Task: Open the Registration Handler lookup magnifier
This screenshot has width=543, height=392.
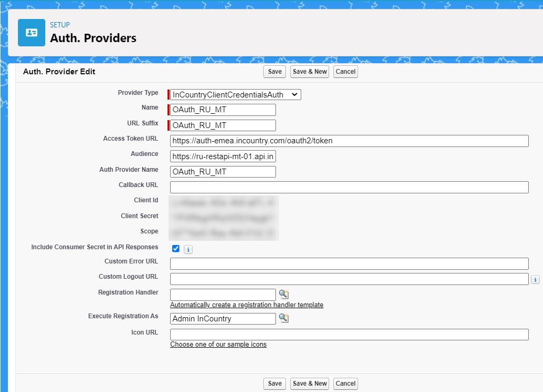Action: [x=284, y=294]
